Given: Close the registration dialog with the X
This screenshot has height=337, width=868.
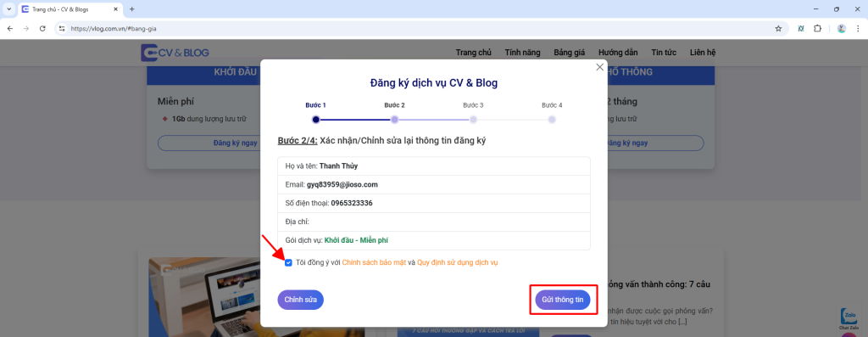Looking at the screenshot, I should 599,67.
